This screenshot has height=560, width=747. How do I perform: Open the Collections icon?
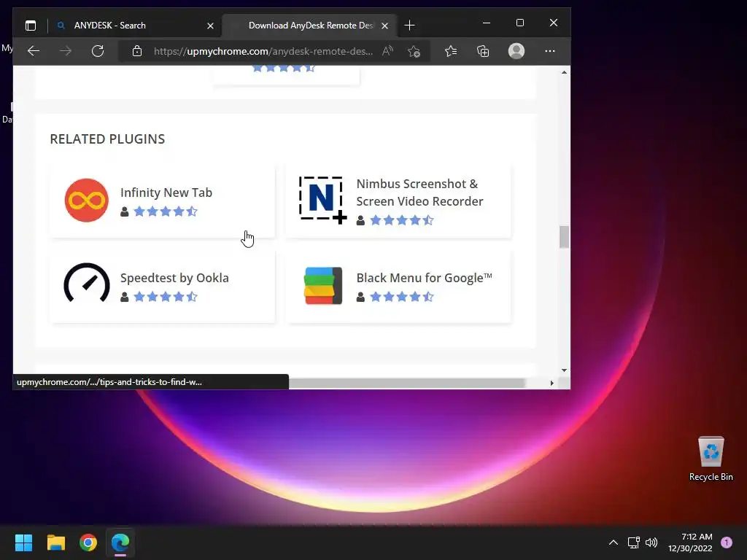[483, 51]
